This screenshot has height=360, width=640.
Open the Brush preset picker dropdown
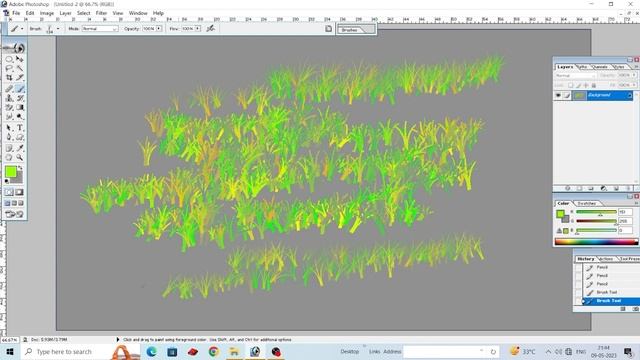coord(58,29)
